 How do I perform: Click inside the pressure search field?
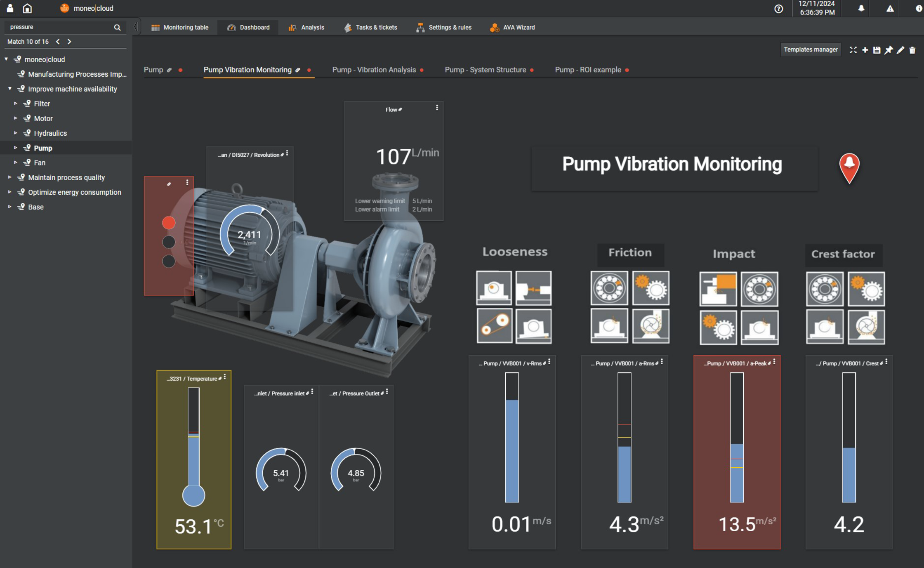[x=58, y=26]
